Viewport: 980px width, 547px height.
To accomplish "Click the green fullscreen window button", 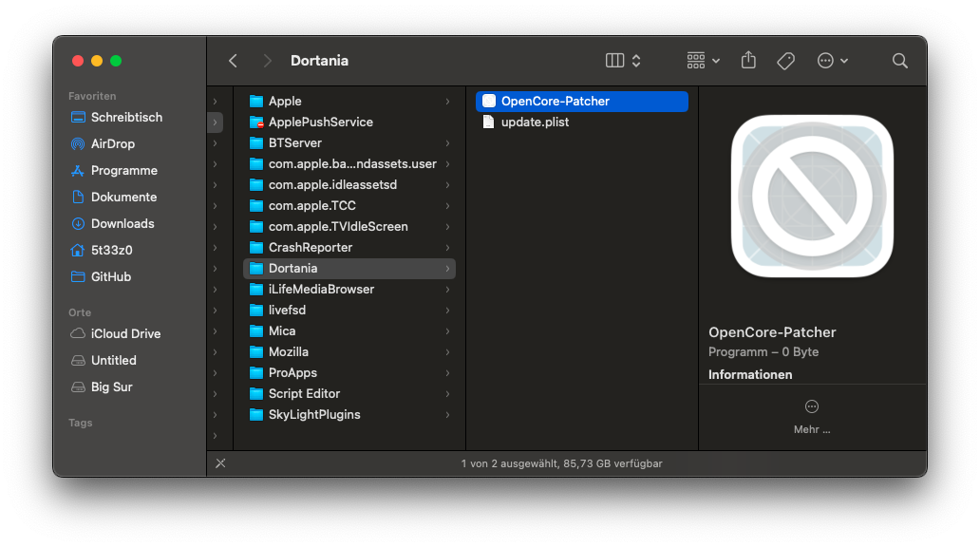I will point(116,61).
